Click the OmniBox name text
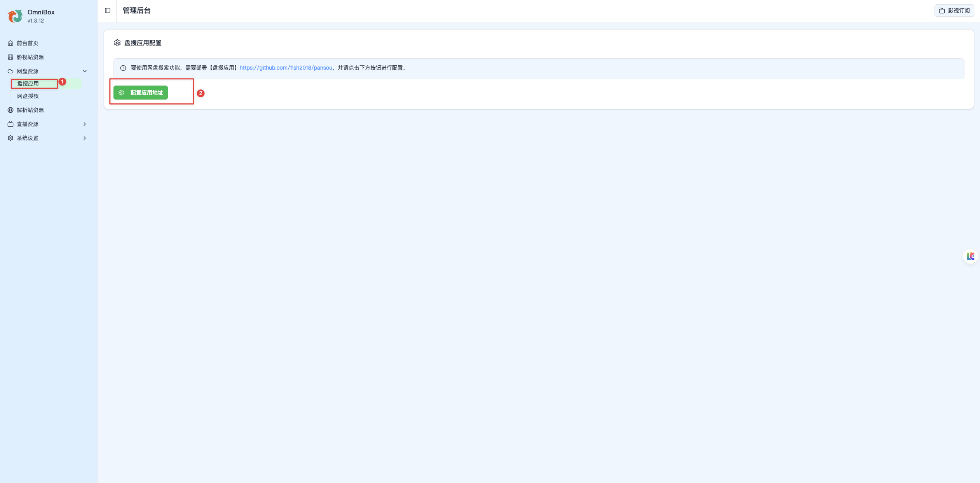980x483 pixels. pyautogui.click(x=41, y=12)
